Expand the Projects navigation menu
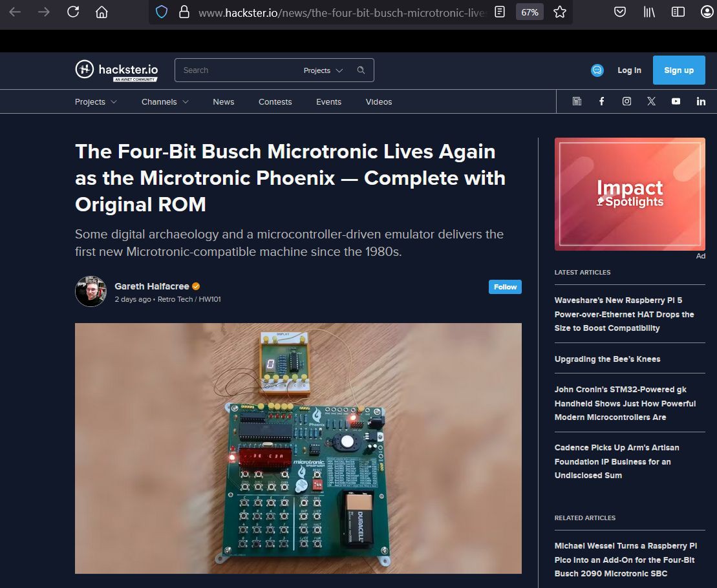The height and width of the screenshot is (588, 717). coord(96,102)
